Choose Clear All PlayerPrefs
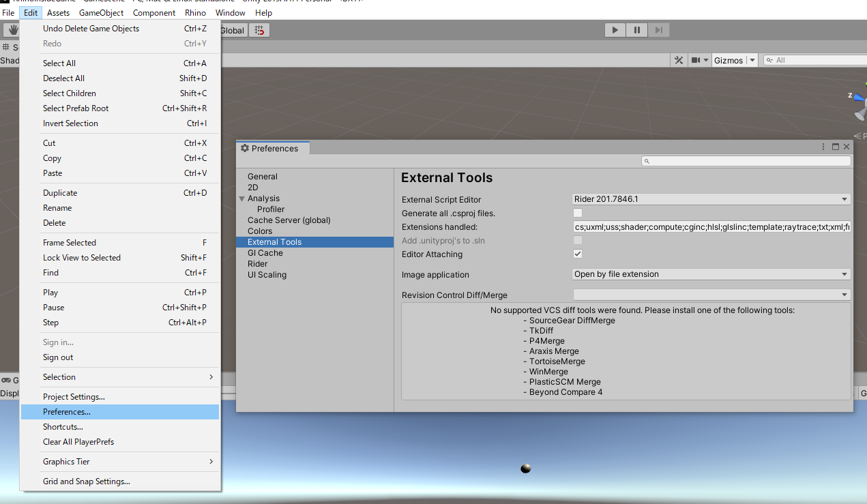The image size is (867, 504). 120,442
